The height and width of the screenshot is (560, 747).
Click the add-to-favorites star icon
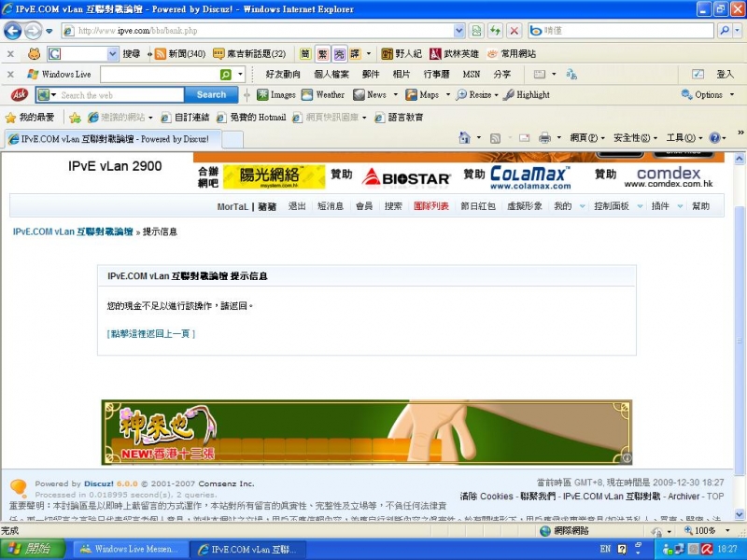pyautogui.click(x=75, y=118)
